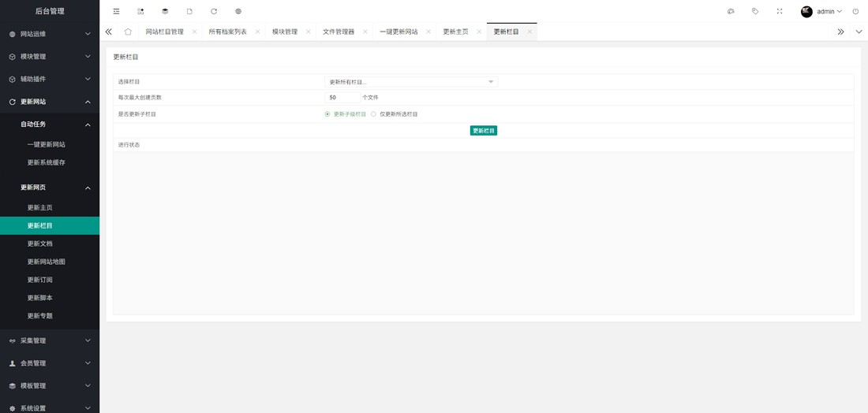Expand the 采集管理 sidebar section
The height and width of the screenshot is (413, 868).
pos(50,340)
